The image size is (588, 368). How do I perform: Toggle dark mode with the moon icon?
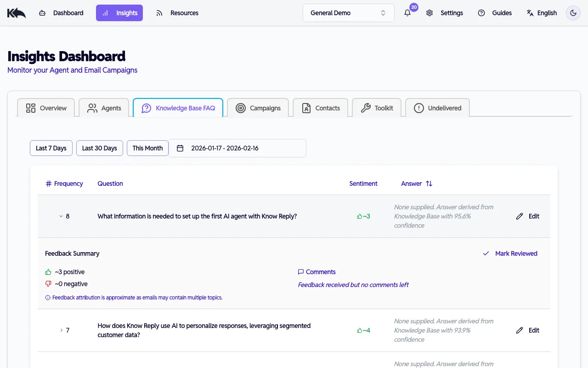tap(573, 13)
